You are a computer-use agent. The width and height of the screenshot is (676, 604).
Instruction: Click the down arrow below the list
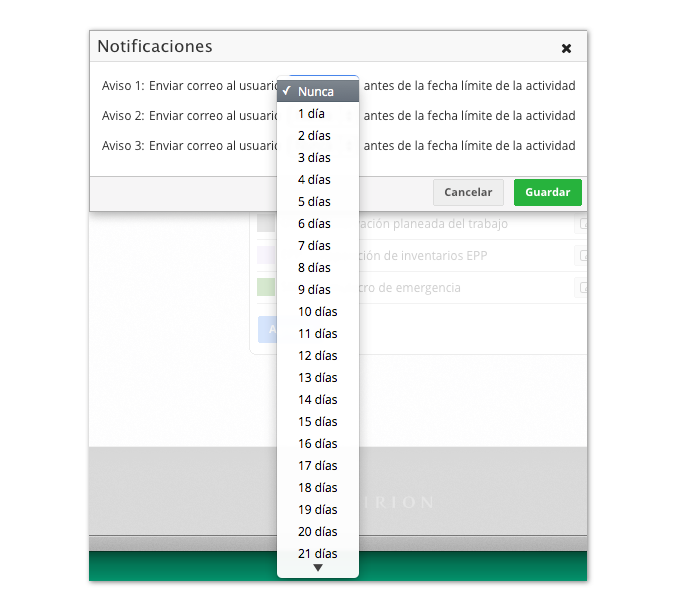coord(318,568)
